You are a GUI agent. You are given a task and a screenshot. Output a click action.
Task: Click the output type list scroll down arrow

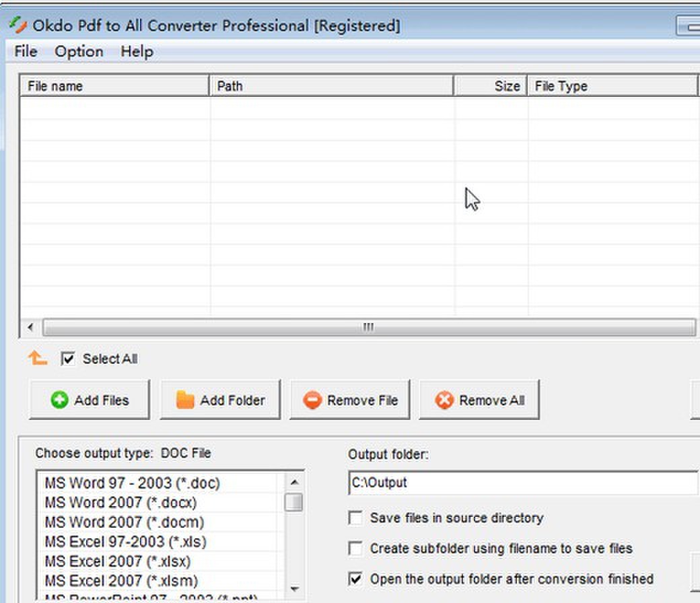(x=294, y=589)
